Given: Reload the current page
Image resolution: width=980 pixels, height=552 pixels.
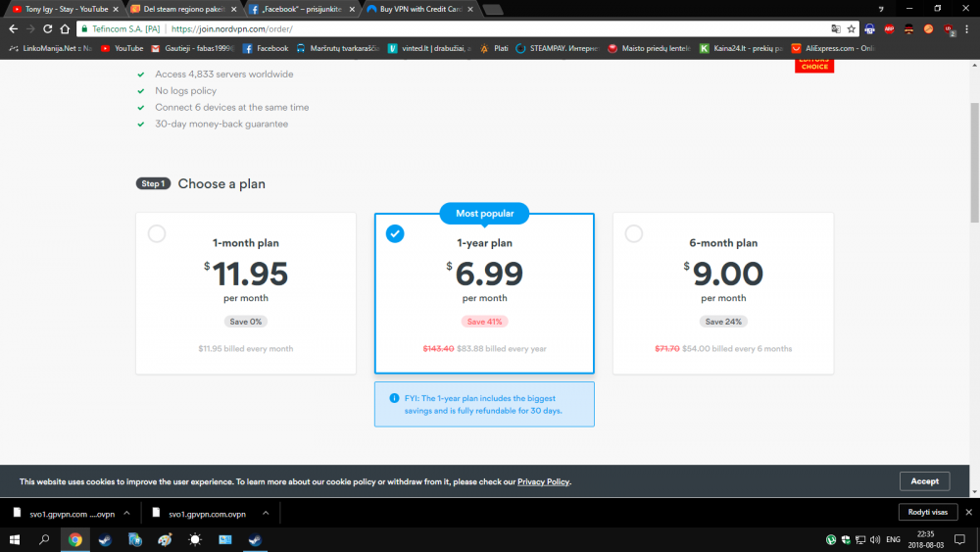Looking at the screenshot, I should point(47,28).
